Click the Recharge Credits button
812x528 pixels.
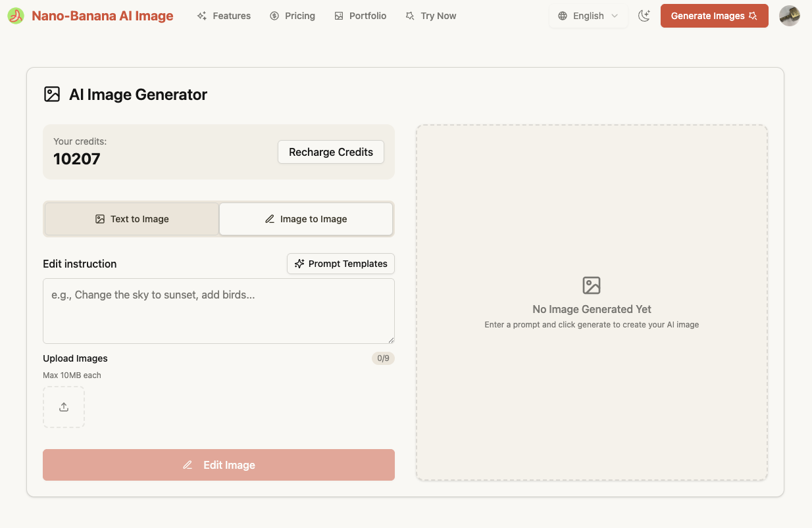click(331, 152)
